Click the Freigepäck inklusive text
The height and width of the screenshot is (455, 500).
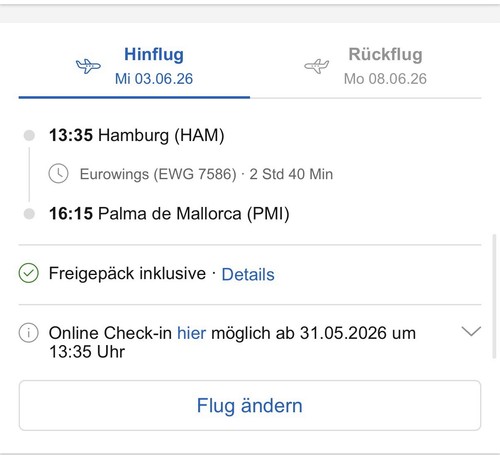tap(127, 273)
